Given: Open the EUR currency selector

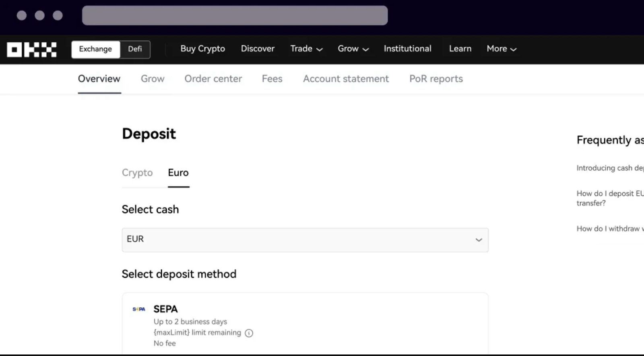Looking at the screenshot, I should click(305, 240).
